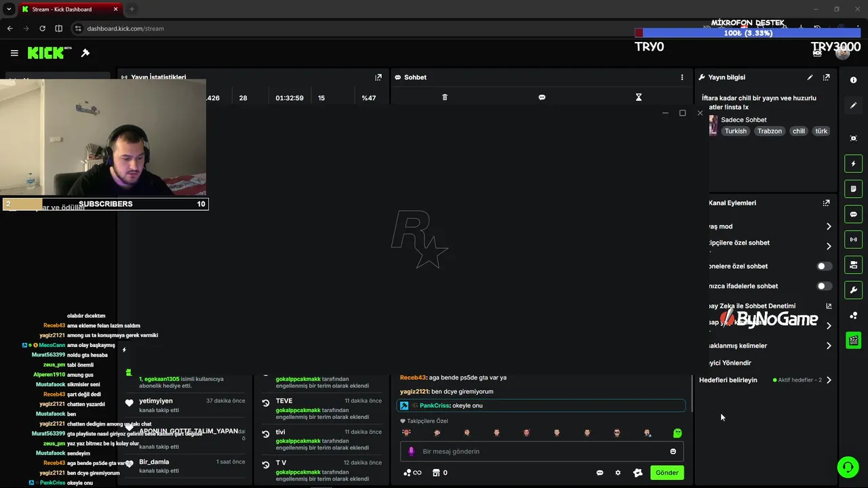Click the Gönder send button
Viewport: 868px width, 488px height.
pyautogui.click(x=667, y=472)
